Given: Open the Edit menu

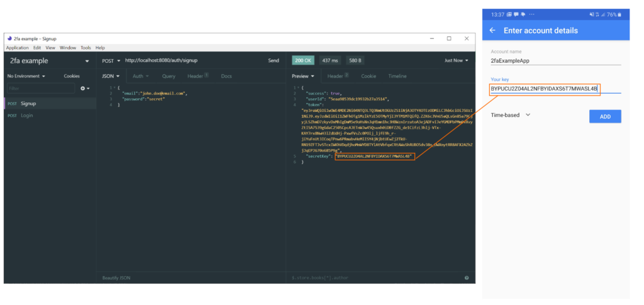Looking at the screenshot, I should pos(37,48).
